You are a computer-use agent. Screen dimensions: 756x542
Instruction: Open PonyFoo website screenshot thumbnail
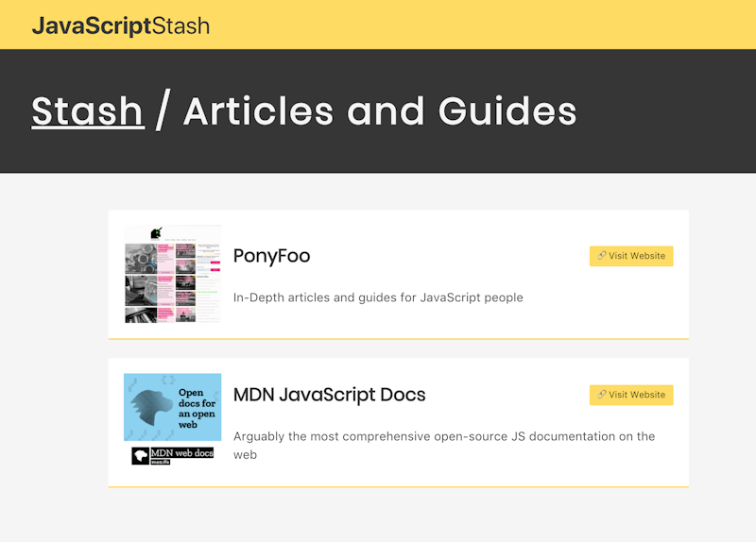173,274
